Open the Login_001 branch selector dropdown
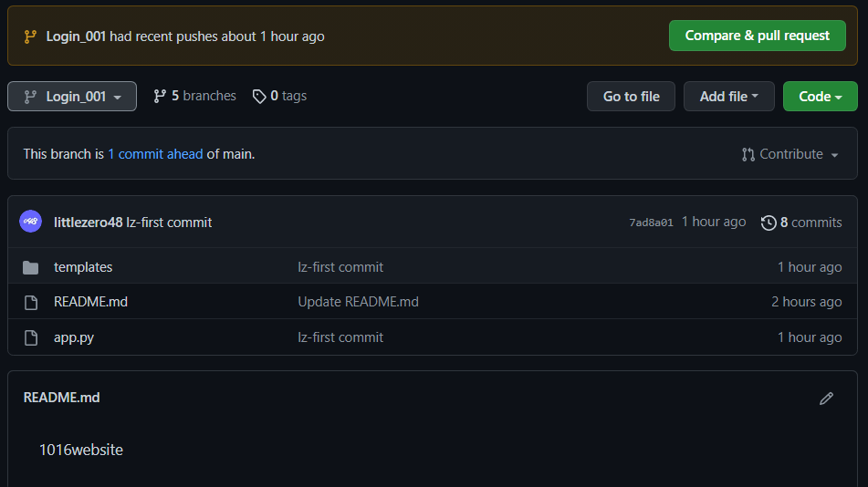The height and width of the screenshot is (487, 868). click(x=72, y=97)
